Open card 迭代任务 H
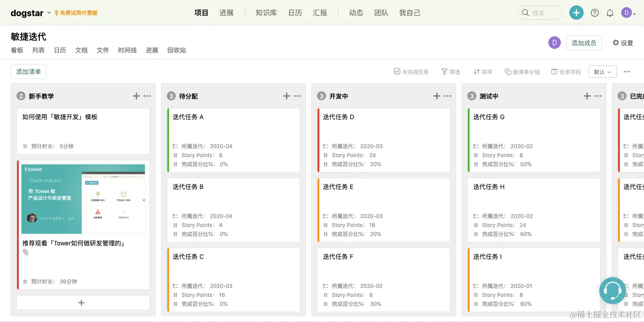 (534, 210)
